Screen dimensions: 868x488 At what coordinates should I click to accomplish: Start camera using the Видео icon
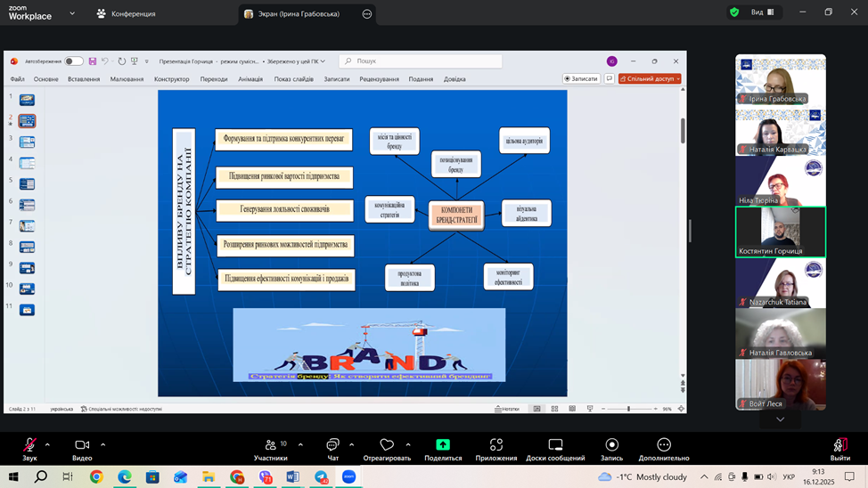82,444
